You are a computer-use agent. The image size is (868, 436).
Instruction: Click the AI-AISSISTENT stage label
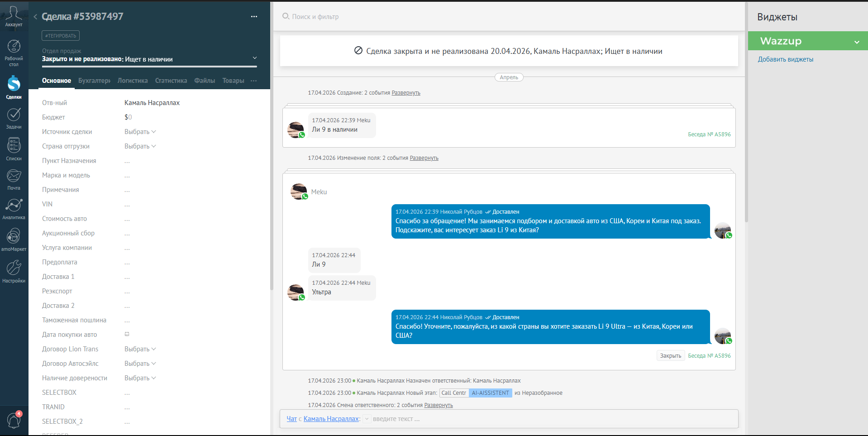tap(491, 393)
